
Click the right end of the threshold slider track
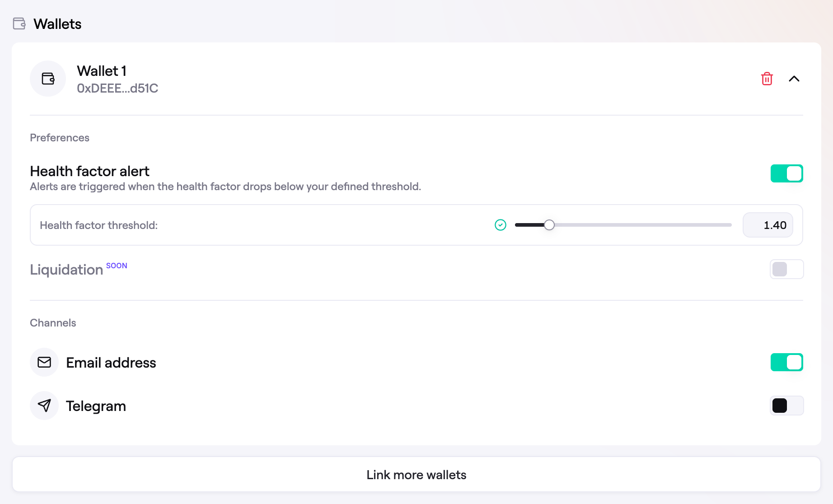point(728,225)
